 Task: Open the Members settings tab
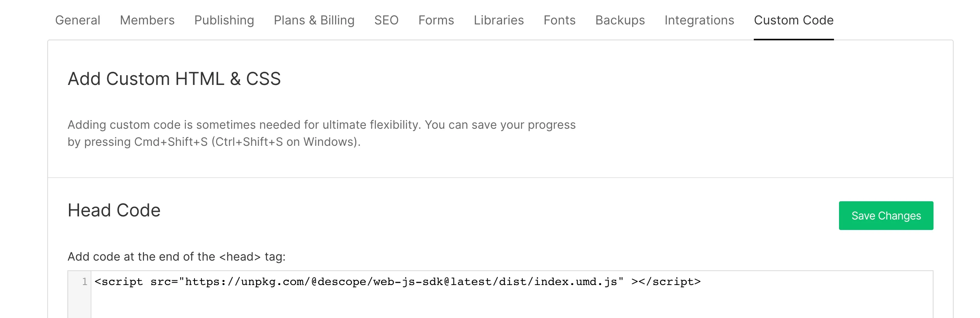tap(147, 20)
